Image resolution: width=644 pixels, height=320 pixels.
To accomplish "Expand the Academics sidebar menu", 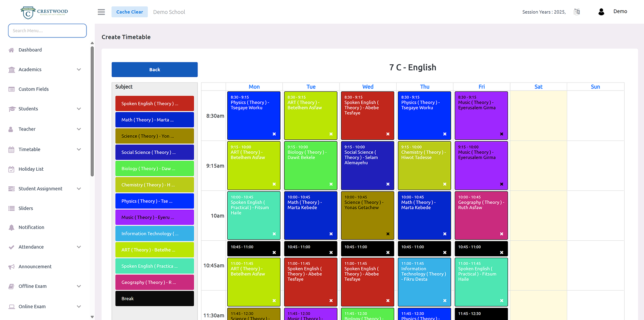I will point(79,70).
